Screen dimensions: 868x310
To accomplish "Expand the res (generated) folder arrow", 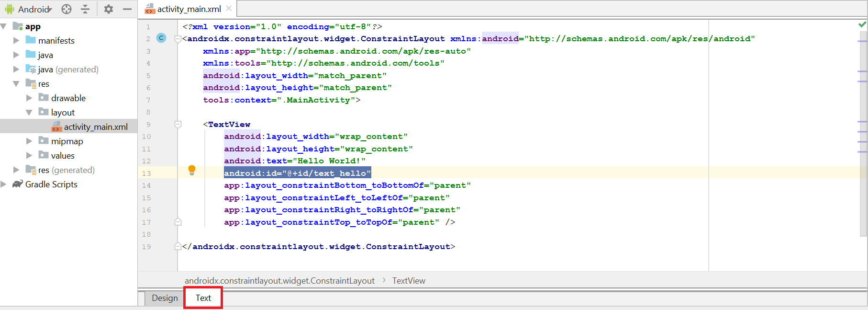I will tap(16, 170).
